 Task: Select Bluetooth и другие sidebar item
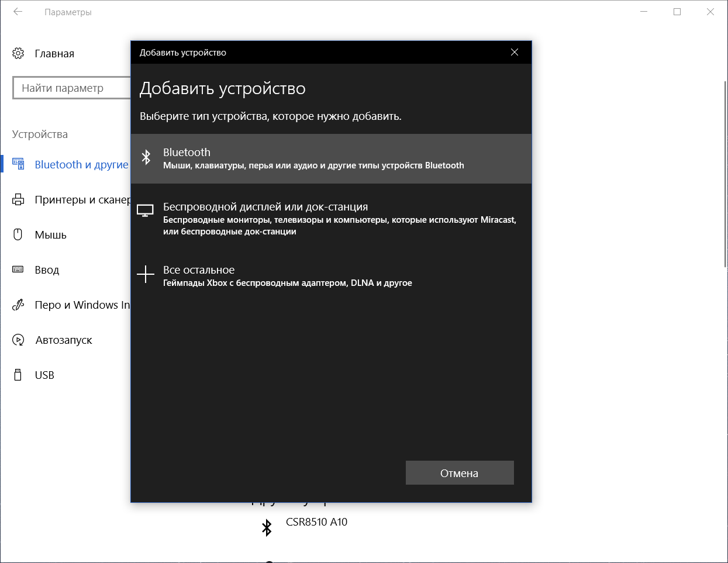point(81,164)
